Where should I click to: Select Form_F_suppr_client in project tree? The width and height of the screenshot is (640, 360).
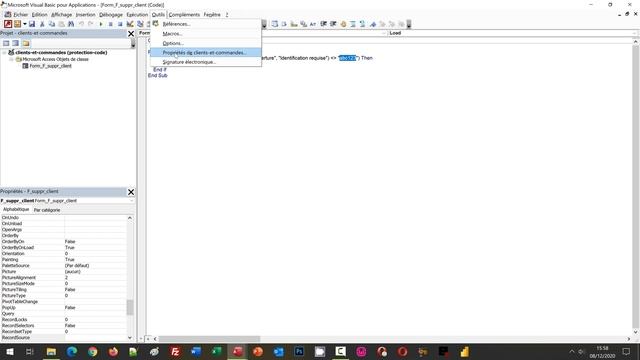coord(50,66)
